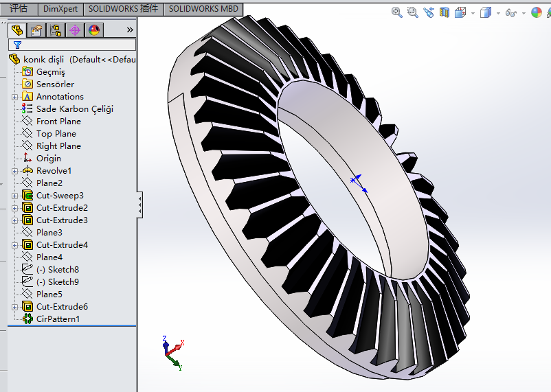Select Plane3 in the tree
Viewport: 551px width, 392px height.
click(x=49, y=233)
